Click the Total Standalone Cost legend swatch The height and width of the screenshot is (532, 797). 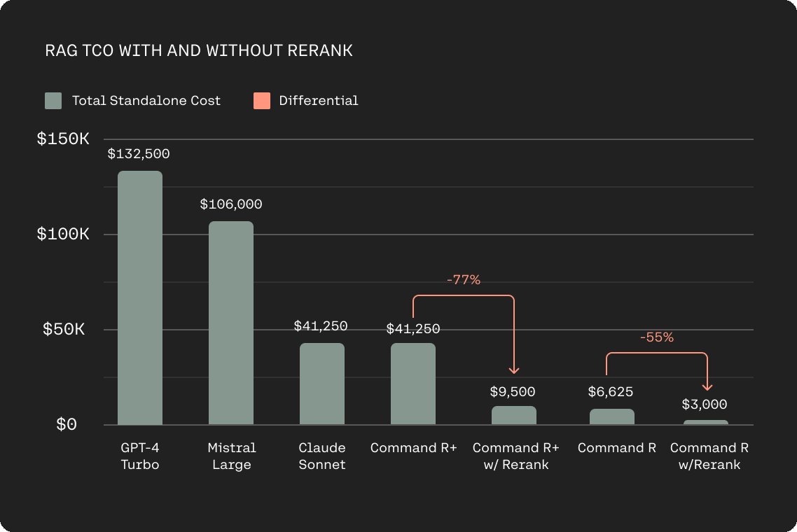tap(53, 101)
